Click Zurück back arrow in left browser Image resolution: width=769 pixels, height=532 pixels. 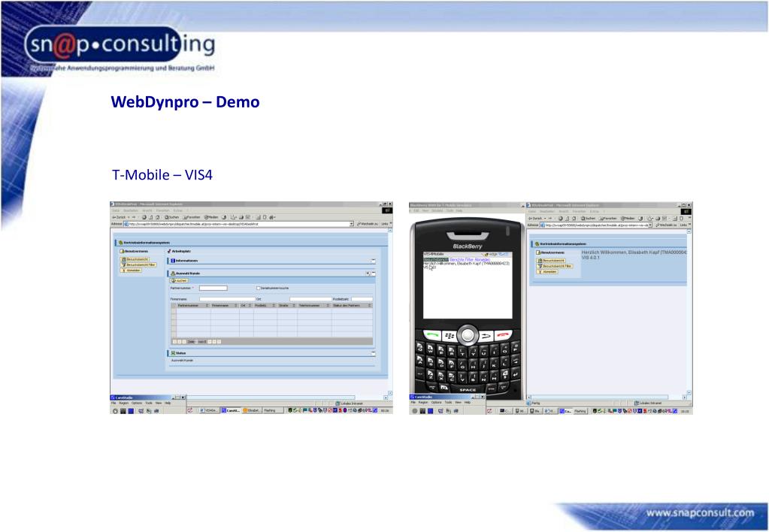[x=118, y=216]
